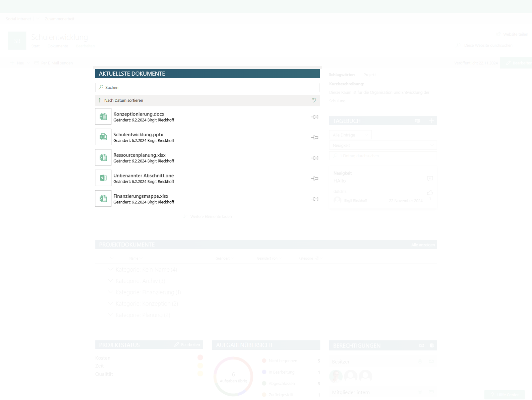Open the Word icon for Konzeptionierung.docx
The width and height of the screenshot is (532, 400).
103,116
